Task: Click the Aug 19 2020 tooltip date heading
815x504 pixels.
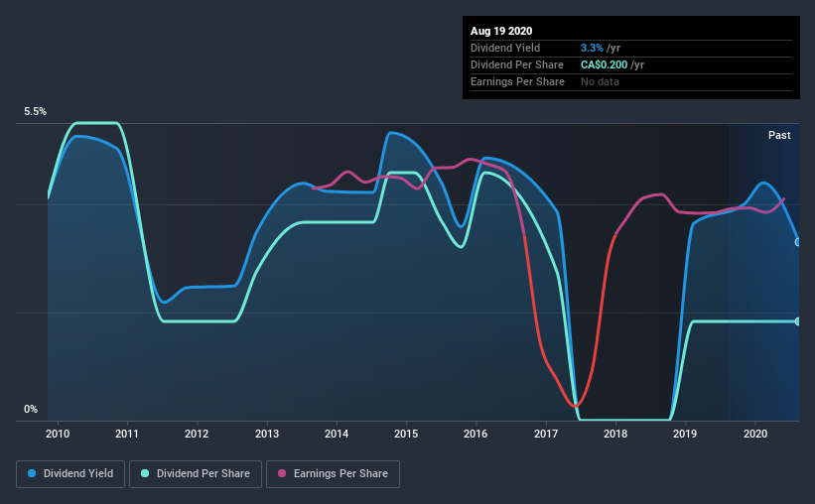Action: click(501, 31)
